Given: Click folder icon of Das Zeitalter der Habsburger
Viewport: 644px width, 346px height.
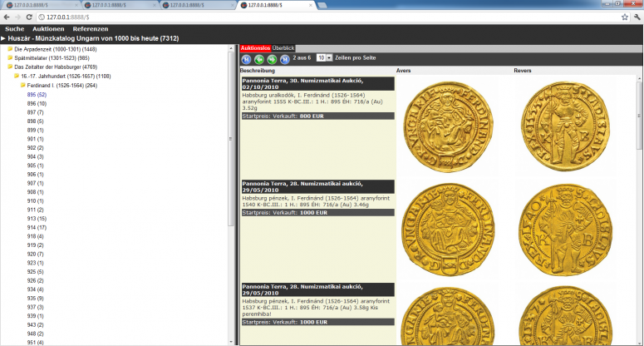Looking at the screenshot, I should [10, 67].
